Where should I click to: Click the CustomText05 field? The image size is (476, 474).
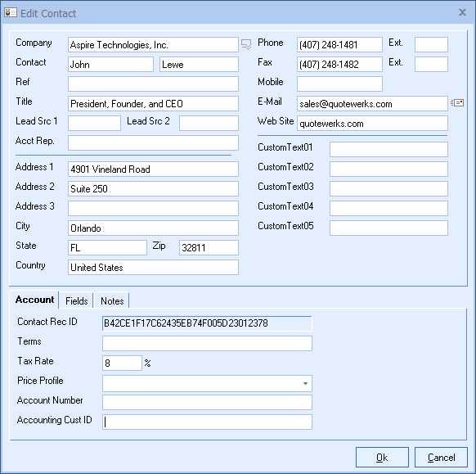[x=388, y=228]
